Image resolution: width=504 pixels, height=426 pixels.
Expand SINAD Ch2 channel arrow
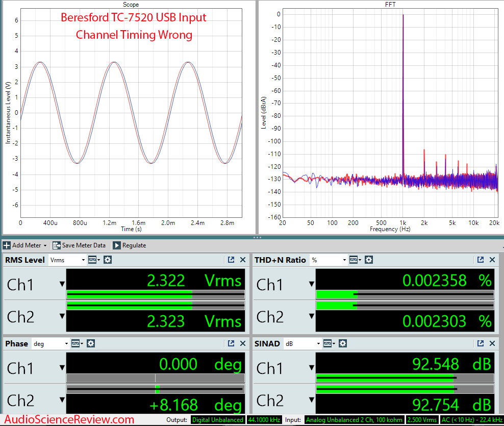(312, 399)
